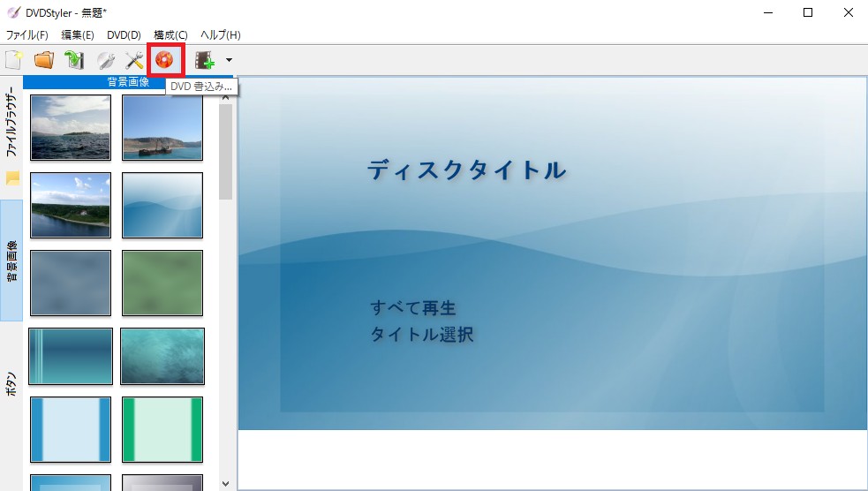Open a project with the folder icon
The image size is (868, 491).
click(44, 60)
